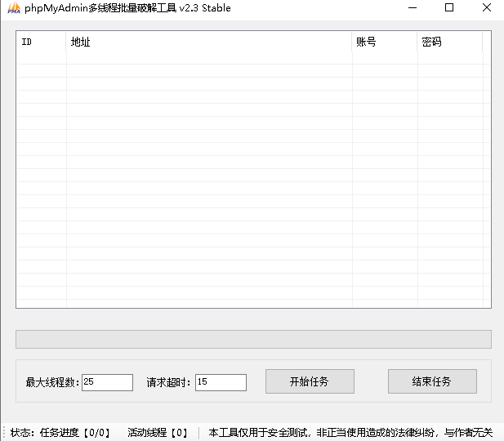Click the window title text
Image resolution: width=504 pixels, height=441 pixels.
click(127, 8)
